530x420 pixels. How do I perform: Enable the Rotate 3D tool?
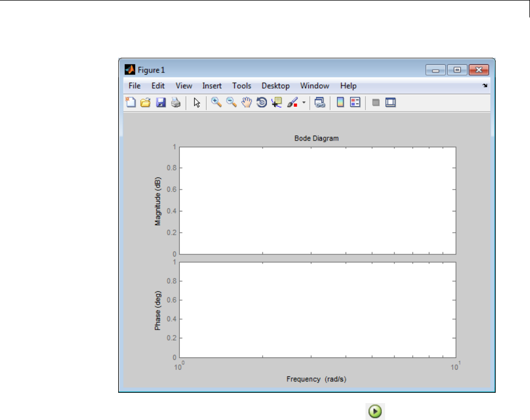[261, 102]
